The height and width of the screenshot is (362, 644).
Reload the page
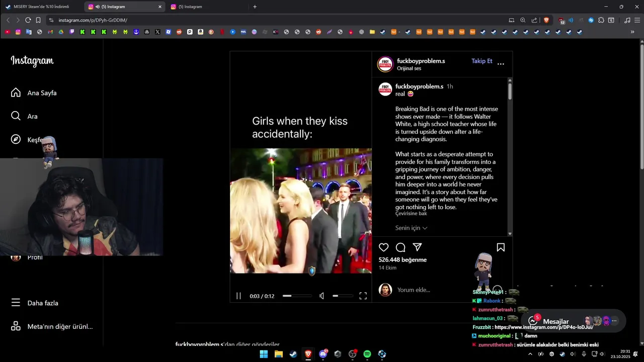tap(28, 20)
